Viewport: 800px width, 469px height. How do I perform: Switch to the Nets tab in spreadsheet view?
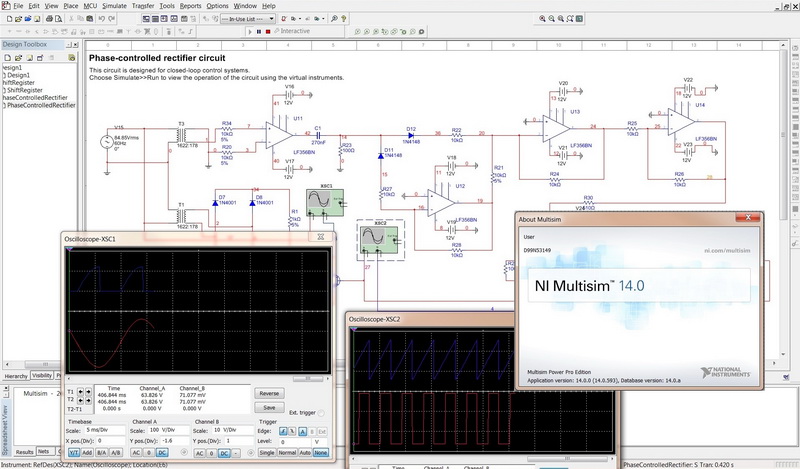coord(44,452)
